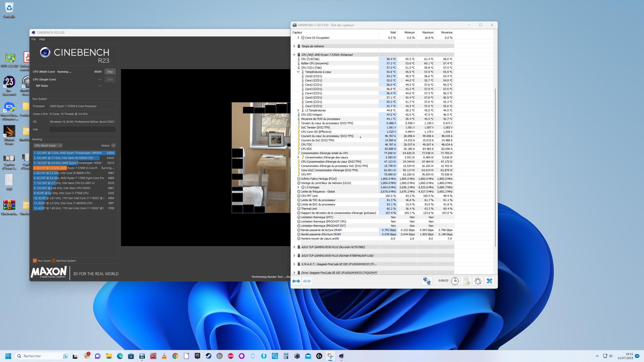The width and height of the screenshot is (644, 362).
Task: Click the log file start icon
Action: click(x=466, y=281)
